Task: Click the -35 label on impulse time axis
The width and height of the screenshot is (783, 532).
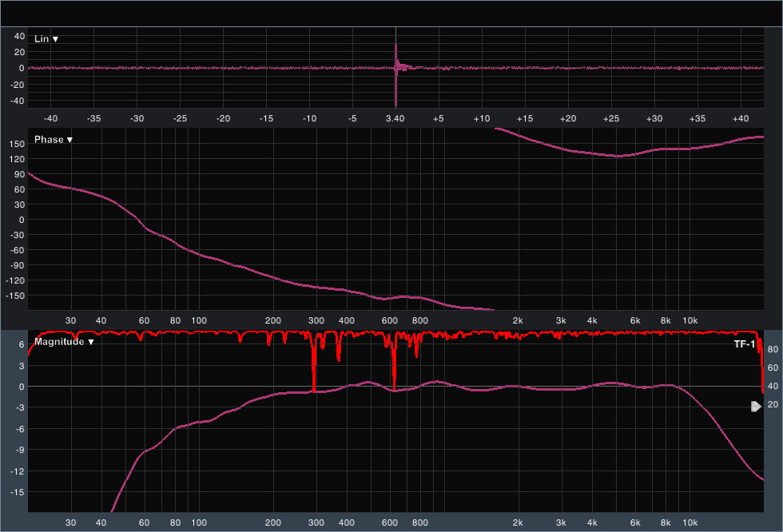Action: coord(94,119)
